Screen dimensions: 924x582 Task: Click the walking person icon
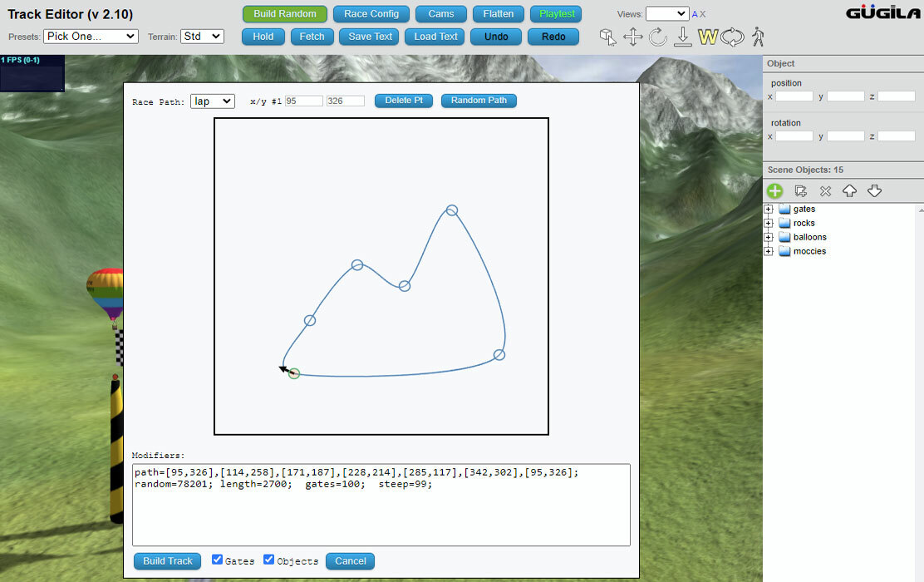[x=758, y=37]
